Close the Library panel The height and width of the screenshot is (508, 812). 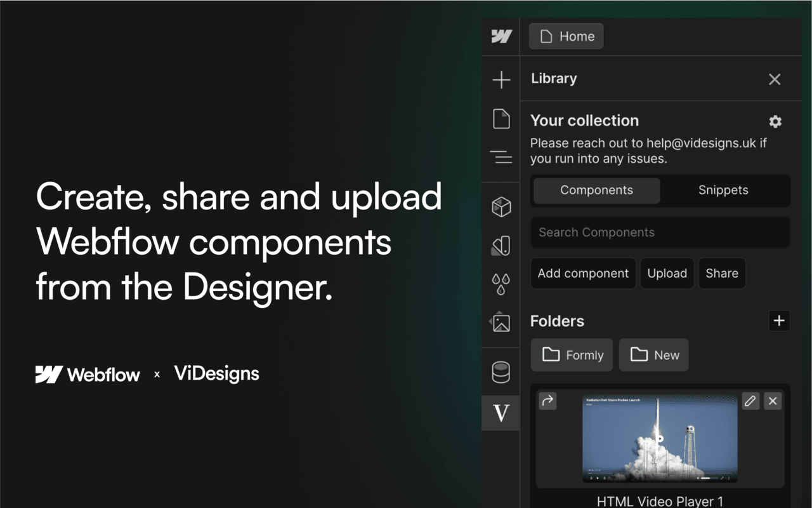click(775, 79)
